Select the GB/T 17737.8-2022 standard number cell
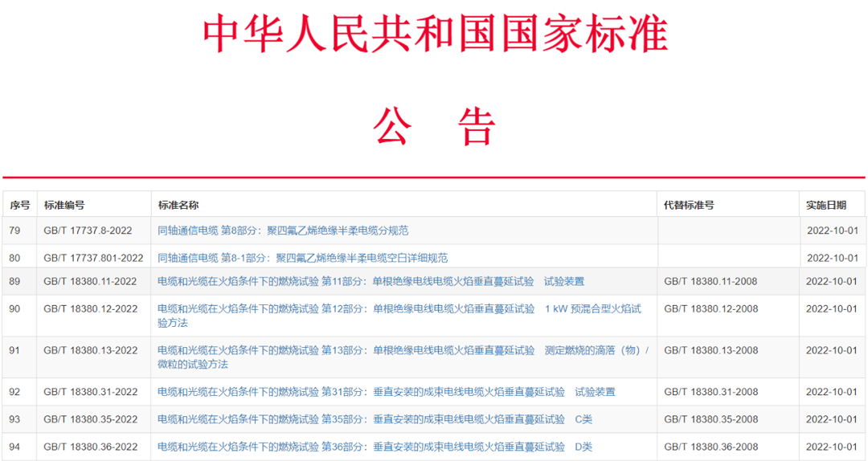868x461 pixels. coord(88,230)
